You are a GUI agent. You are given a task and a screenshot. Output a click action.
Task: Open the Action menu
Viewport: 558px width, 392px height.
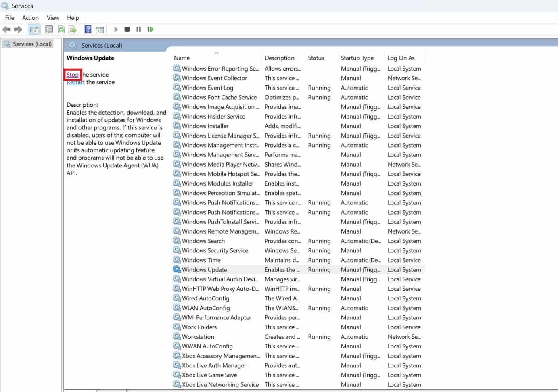point(30,18)
